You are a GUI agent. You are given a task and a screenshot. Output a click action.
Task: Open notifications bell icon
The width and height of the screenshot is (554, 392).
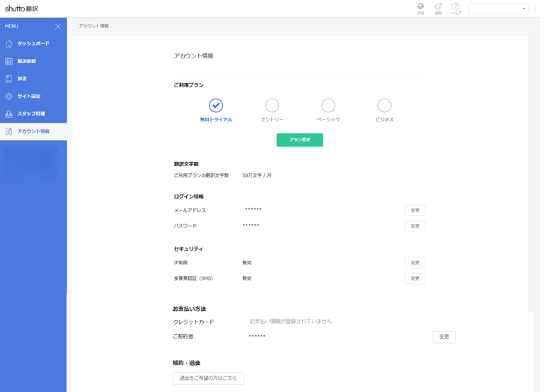[438, 6]
